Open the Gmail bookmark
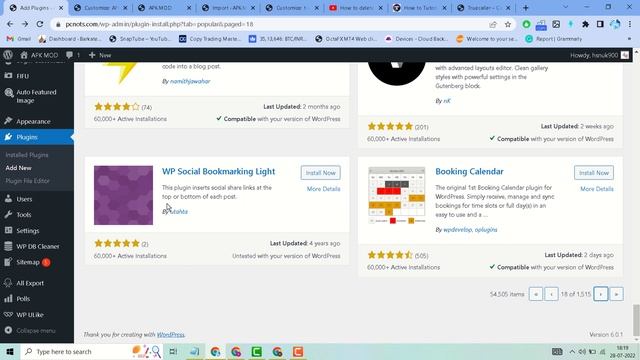This screenshot has width=640, height=360. 19,39
